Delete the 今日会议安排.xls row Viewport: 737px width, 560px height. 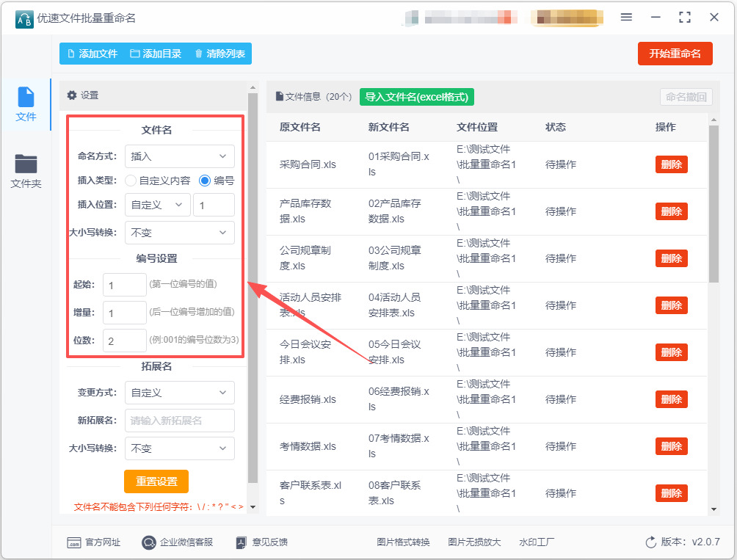(x=671, y=352)
